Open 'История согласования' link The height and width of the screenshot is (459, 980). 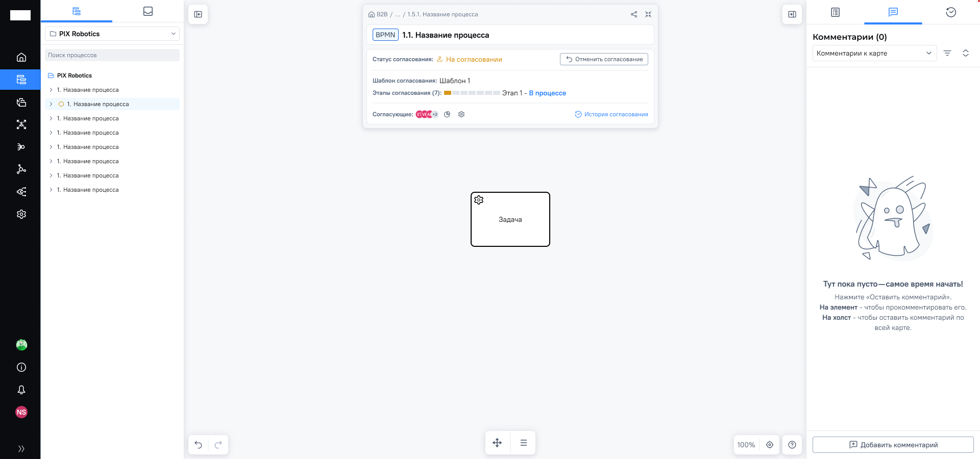(x=611, y=114)
